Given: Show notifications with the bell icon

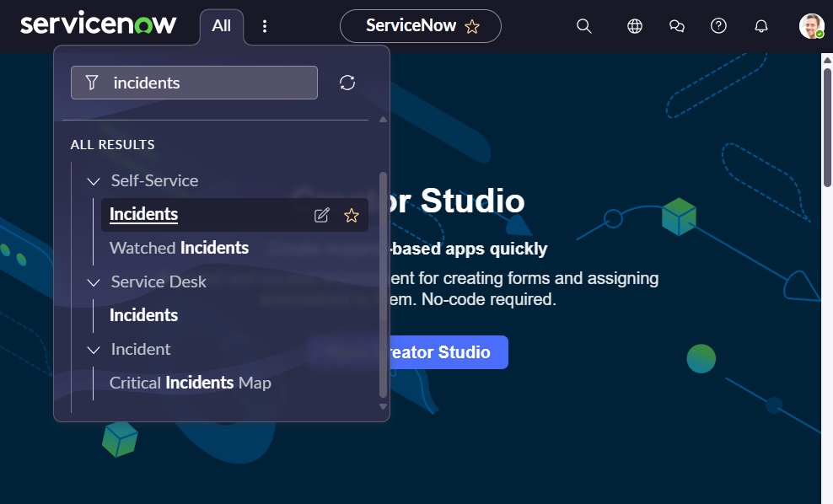Looking at the screenshot, I should point(760,26).
